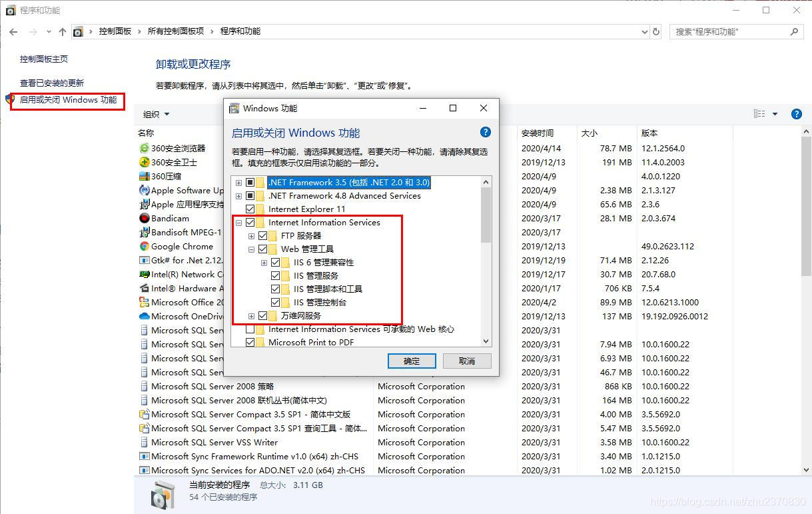Viewport: 812px width, 514px height.
Task: Sort by the 大小 column header
Action: (x=590, y=133)
